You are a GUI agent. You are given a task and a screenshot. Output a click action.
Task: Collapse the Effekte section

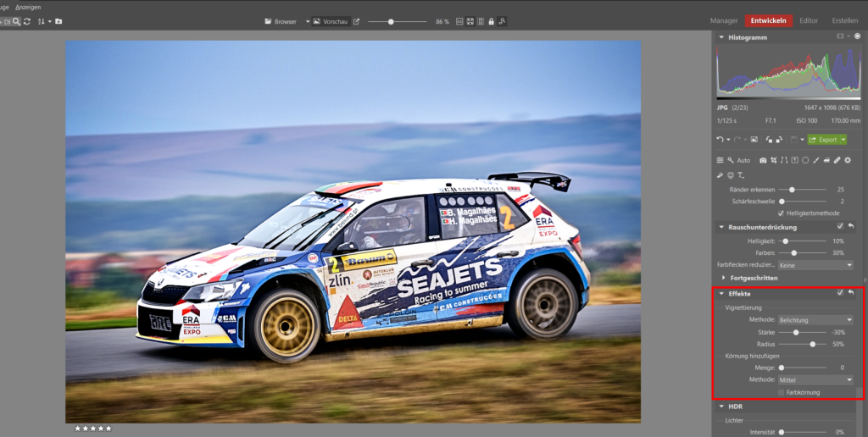[x=721, y=294]
